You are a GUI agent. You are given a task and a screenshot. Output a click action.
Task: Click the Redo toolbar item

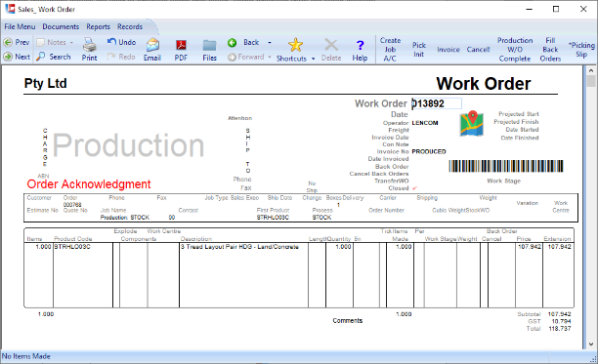click(121, 57)
